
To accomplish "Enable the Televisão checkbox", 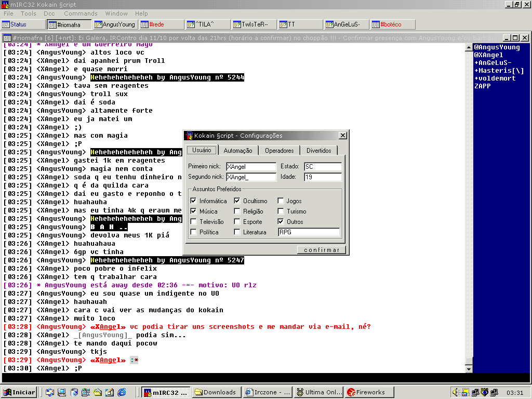I will pyautogui.click(x=193, y=222).
